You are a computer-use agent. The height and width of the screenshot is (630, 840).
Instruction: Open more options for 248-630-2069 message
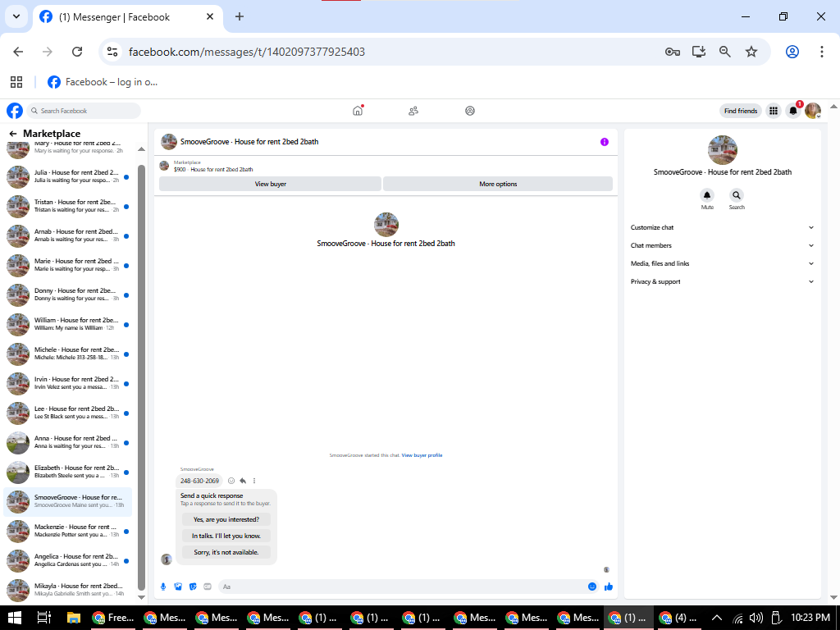point(254,481)
